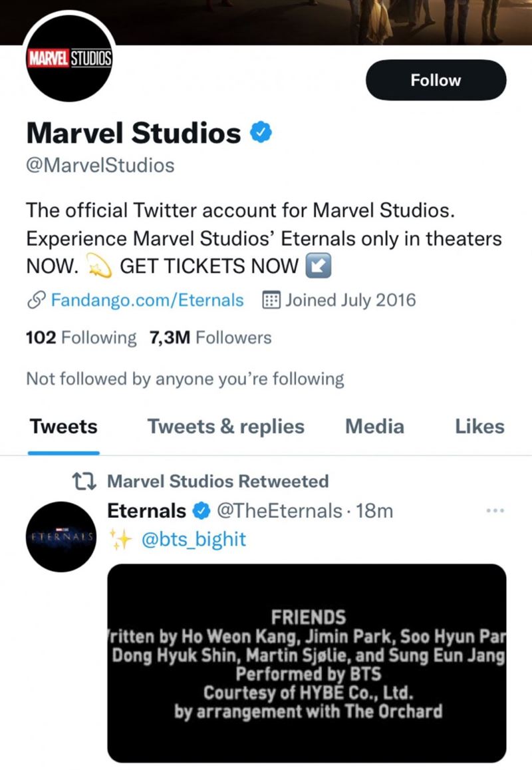The width and height of the screenshot is (532, 770).
Task: Select the Tweets tab
Action: pyautogui.click(x=63, y=426)
